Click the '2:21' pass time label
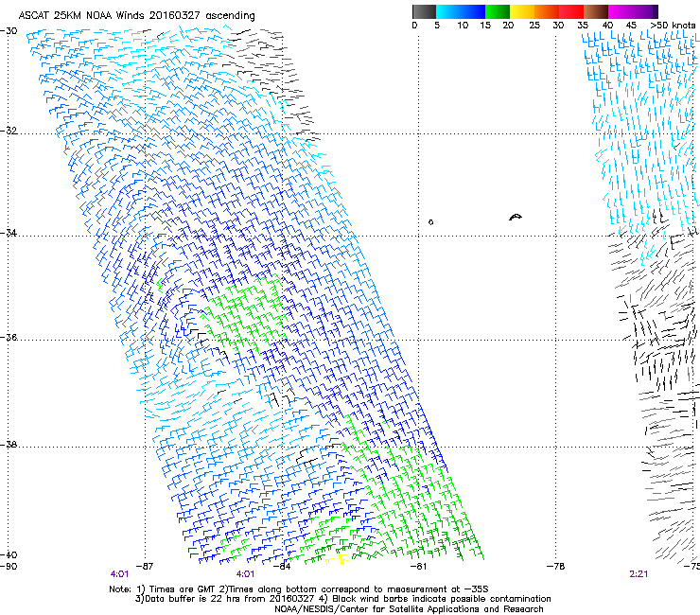The height and width of the screenshot is (615, 700). [x=639, y=574]
